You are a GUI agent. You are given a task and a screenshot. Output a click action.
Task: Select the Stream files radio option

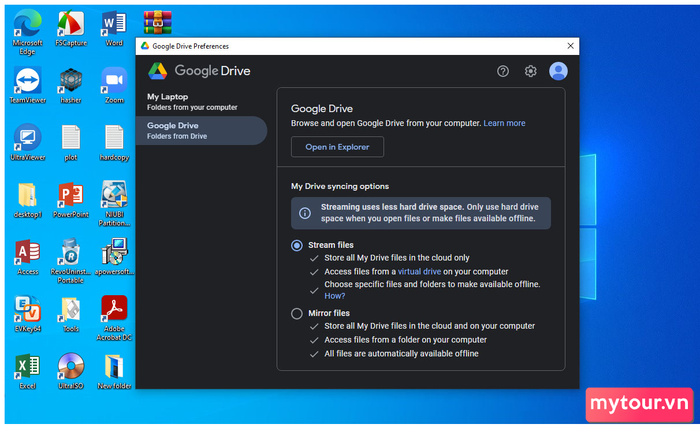297,245
